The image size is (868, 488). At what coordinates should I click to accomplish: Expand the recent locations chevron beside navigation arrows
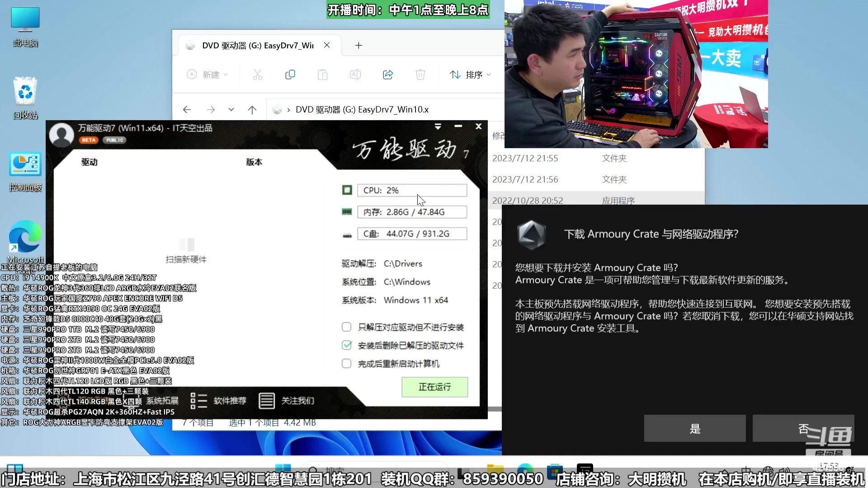pos(231,109)
